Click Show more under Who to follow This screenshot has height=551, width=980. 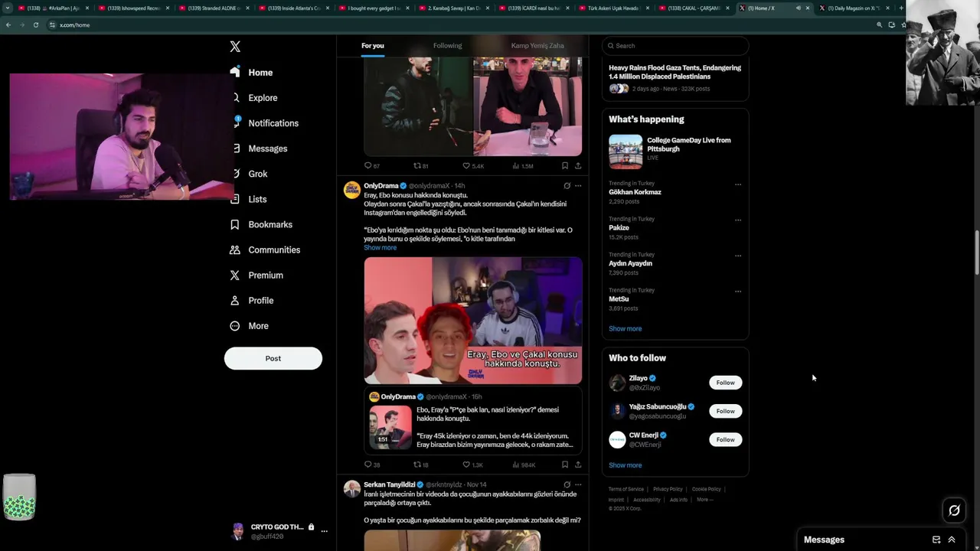[626, 465]
